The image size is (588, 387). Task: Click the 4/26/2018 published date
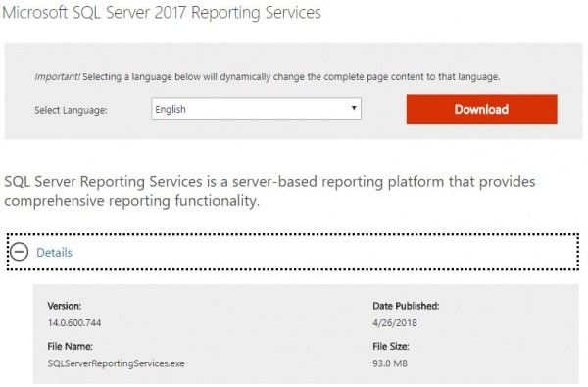pyautogui.click(x=395, y=323)
